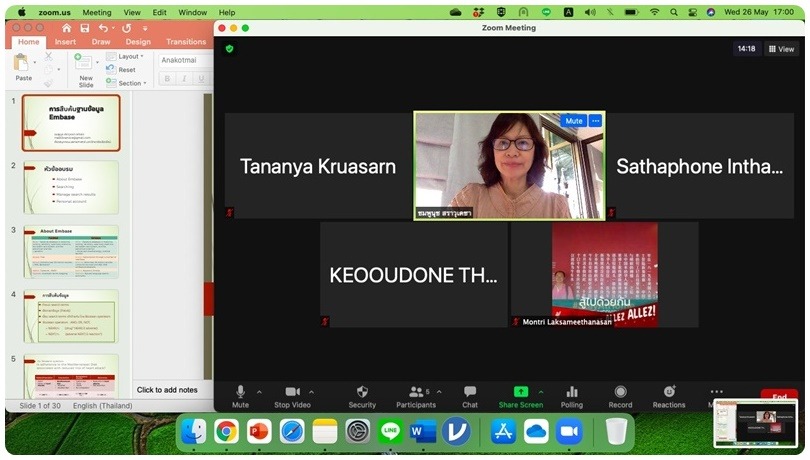Click the green encryption shield icon
810x460 pixels.
pos(229,48)
